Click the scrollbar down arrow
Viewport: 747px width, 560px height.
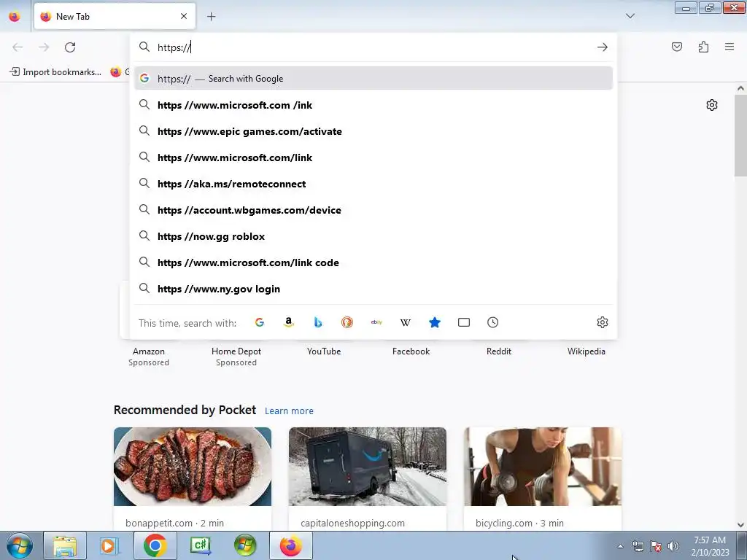(x=740, y=525)
